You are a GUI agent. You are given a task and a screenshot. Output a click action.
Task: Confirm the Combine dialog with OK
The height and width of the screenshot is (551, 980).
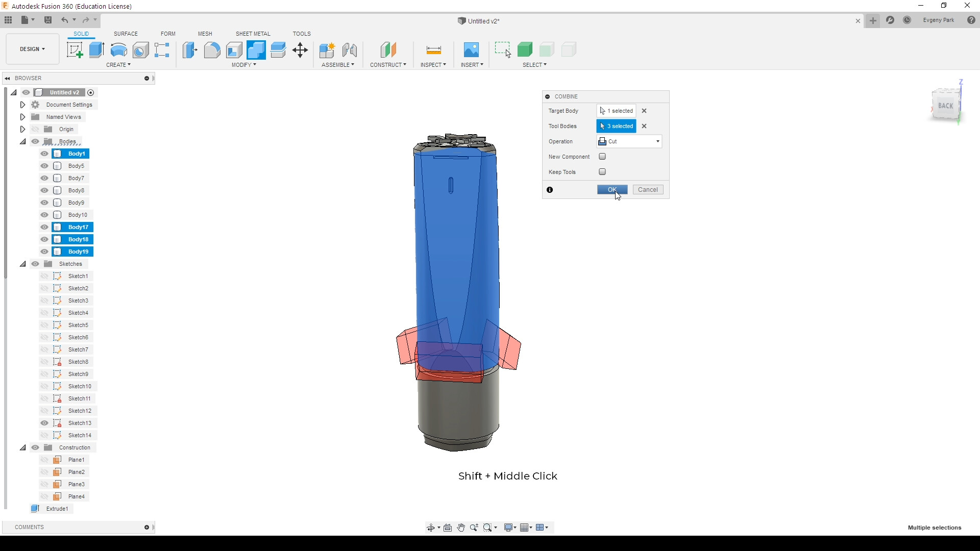coord(612,190)
